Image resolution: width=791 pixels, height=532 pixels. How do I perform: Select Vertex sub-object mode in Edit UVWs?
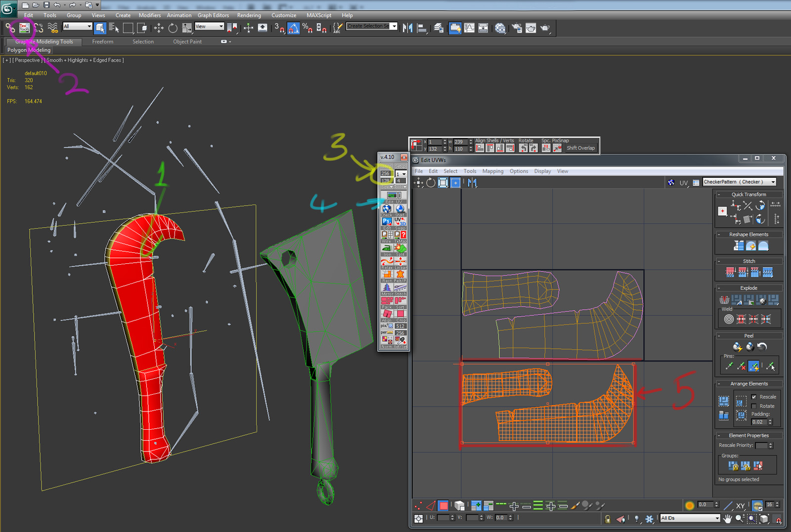(x=419, y=506)
